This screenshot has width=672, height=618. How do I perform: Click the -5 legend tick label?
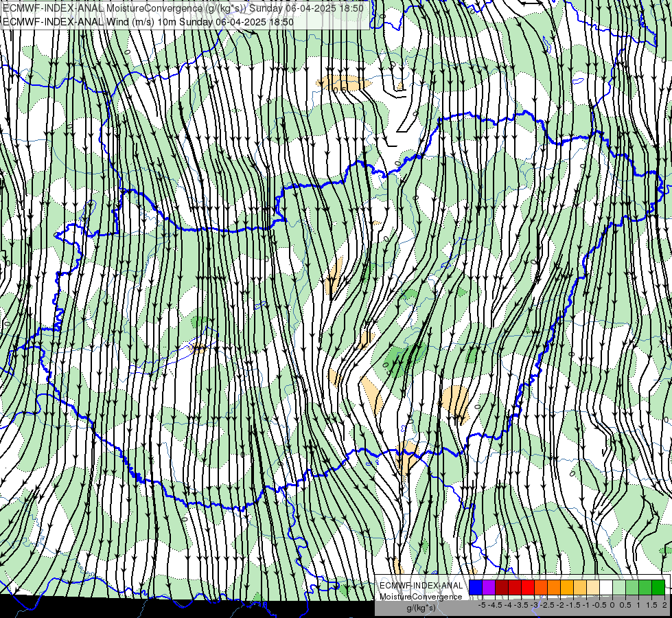click(x=482, y=605)
